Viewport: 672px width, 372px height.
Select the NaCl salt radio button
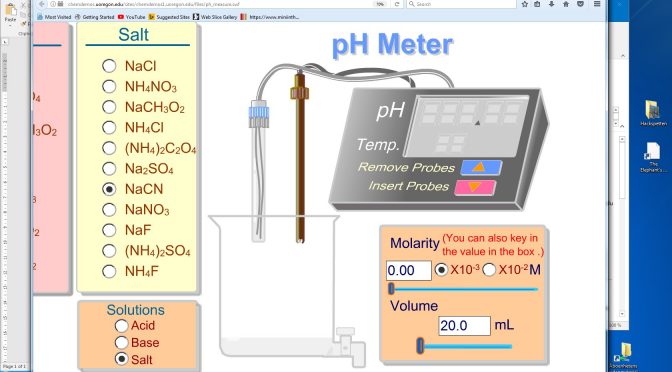(109, 66)
